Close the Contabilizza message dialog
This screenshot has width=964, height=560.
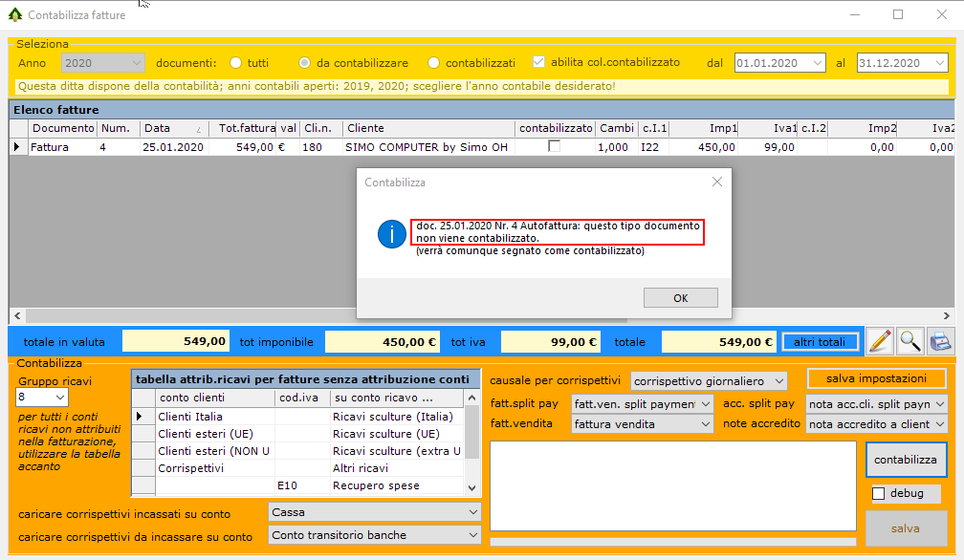(x=717, y=182)
